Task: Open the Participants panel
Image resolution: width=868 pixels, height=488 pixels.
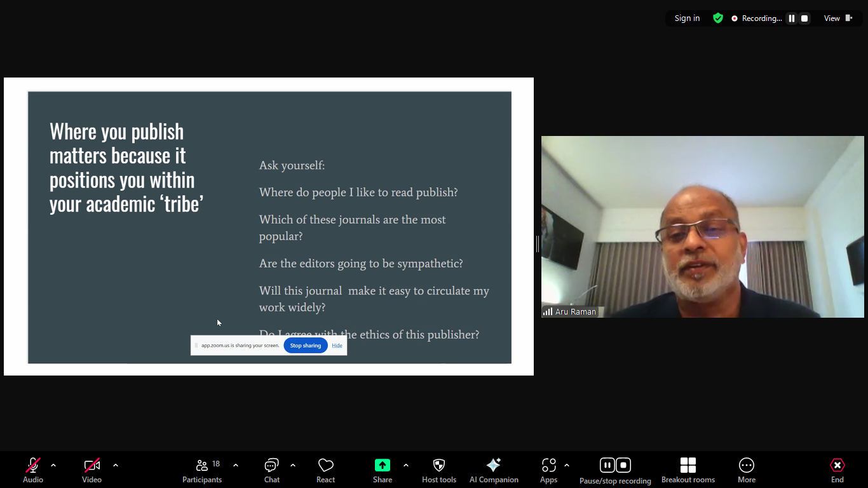Action: [202, 466]
